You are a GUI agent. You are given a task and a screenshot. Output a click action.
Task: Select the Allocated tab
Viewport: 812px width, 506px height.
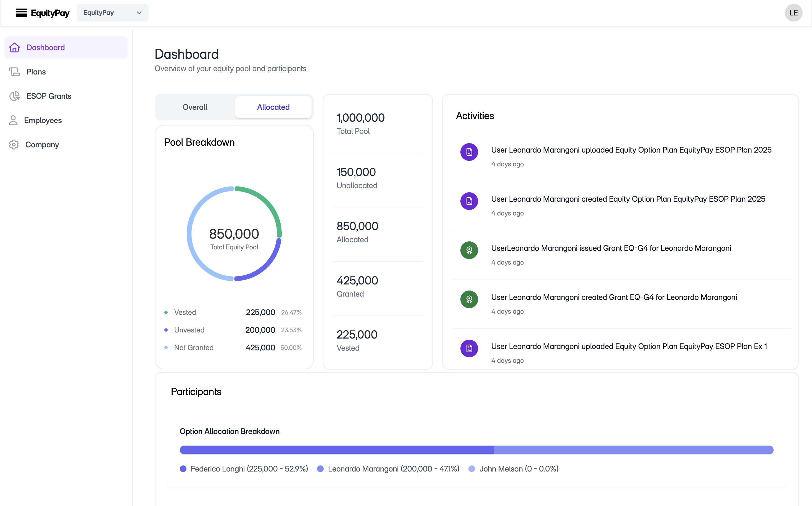coord(273,107)
